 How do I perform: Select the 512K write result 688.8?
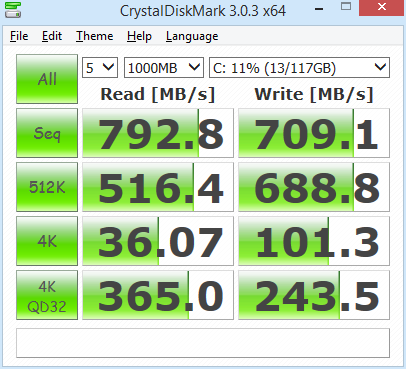314,187
